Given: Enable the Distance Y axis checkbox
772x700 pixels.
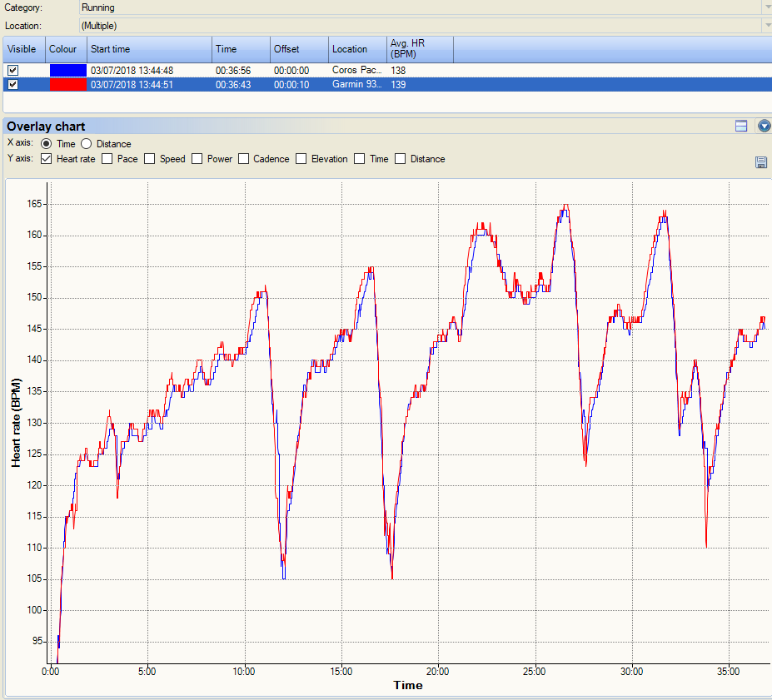Looking at the screenshot, I should (x=401, y=158).
